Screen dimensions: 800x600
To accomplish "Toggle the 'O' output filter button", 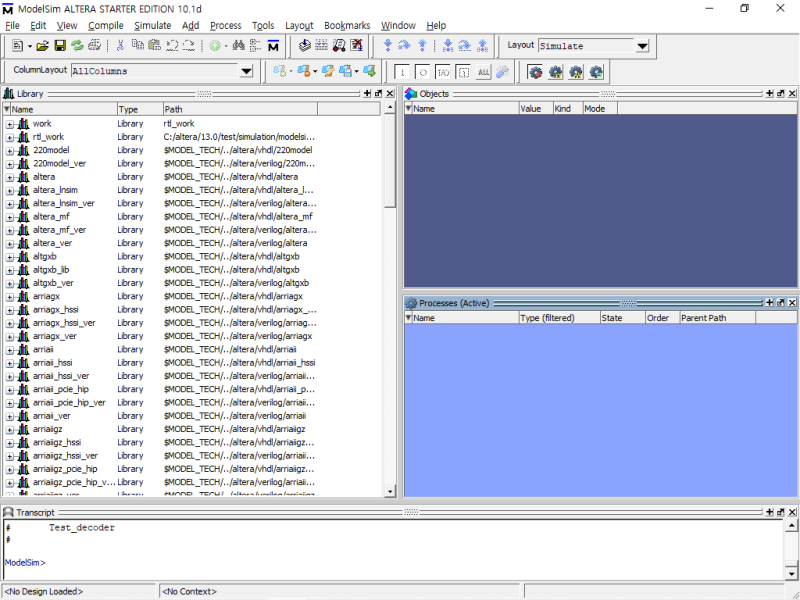I will click(x=422, y=71).
